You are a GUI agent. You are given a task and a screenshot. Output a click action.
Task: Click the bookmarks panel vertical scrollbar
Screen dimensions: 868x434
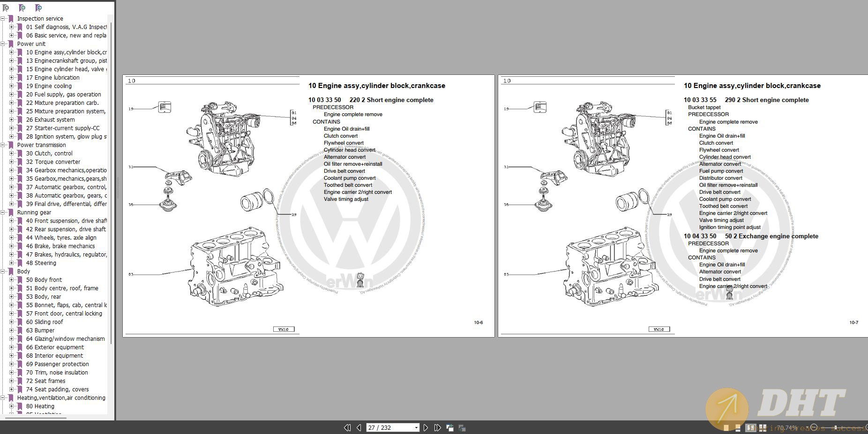coord(111,183)
